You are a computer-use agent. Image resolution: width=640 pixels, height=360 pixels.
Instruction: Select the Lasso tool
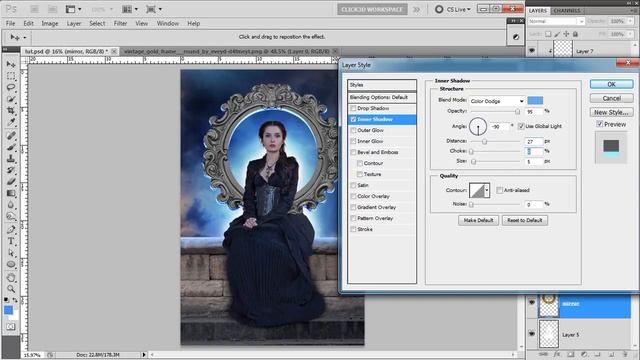11,87
